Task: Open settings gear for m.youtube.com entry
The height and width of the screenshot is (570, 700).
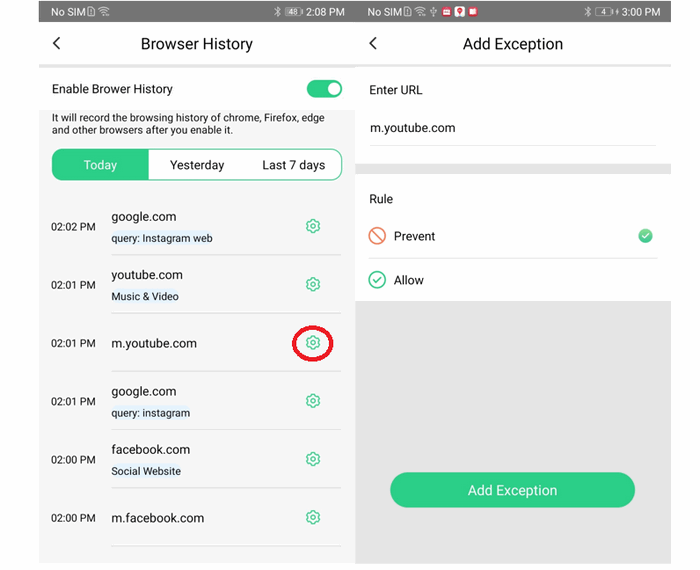Action: point(313,343)
